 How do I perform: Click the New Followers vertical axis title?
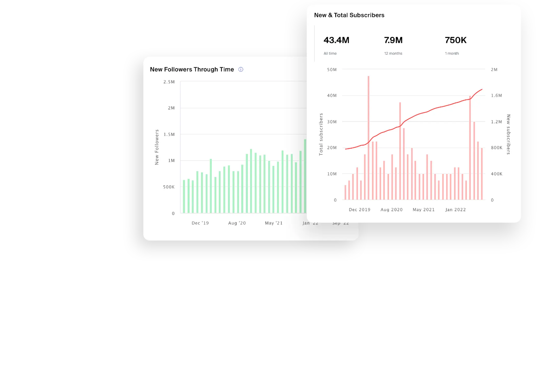tap(157, 147)
